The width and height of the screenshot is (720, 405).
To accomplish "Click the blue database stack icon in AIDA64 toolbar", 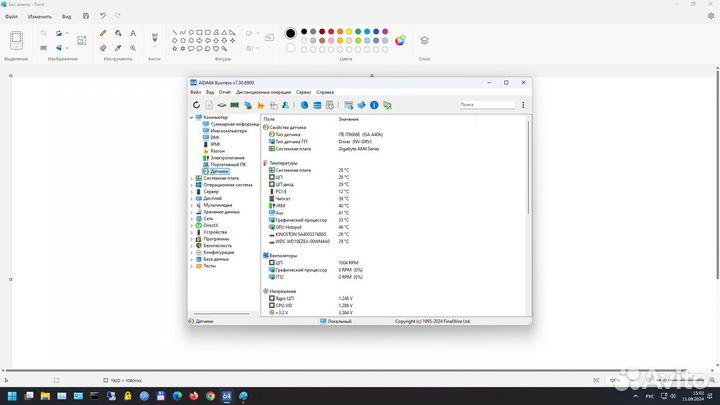I will point(317,105).
